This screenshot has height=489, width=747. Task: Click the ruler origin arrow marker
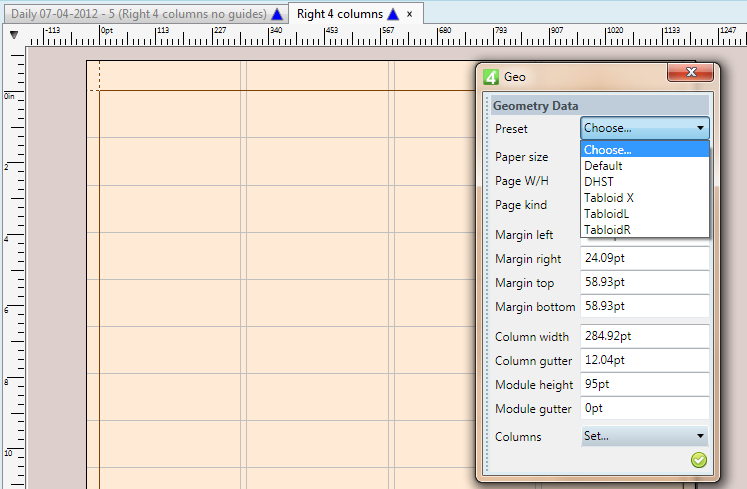[14, 35]
